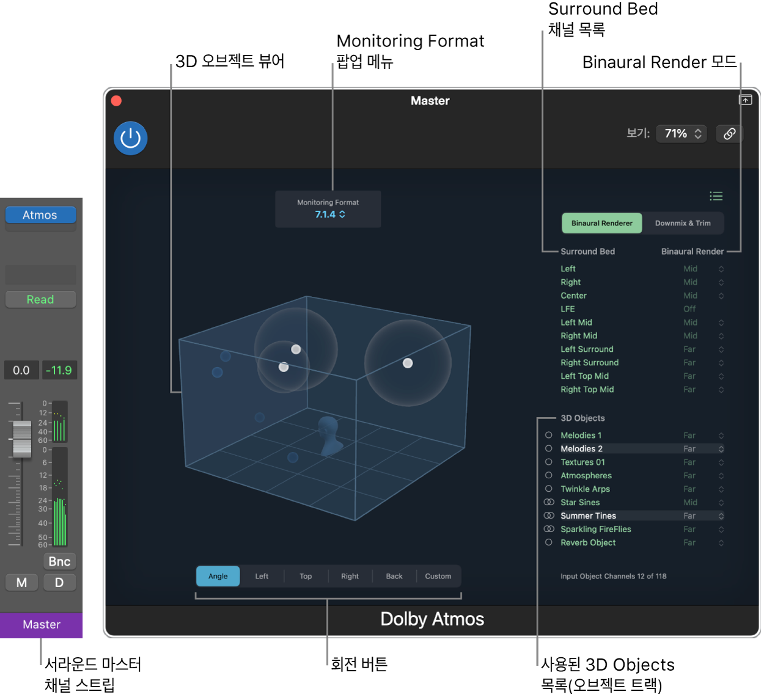761x700 pixels.
Task: Select the Angle view button
Action: pyautogui.click(x=218, y=577)
